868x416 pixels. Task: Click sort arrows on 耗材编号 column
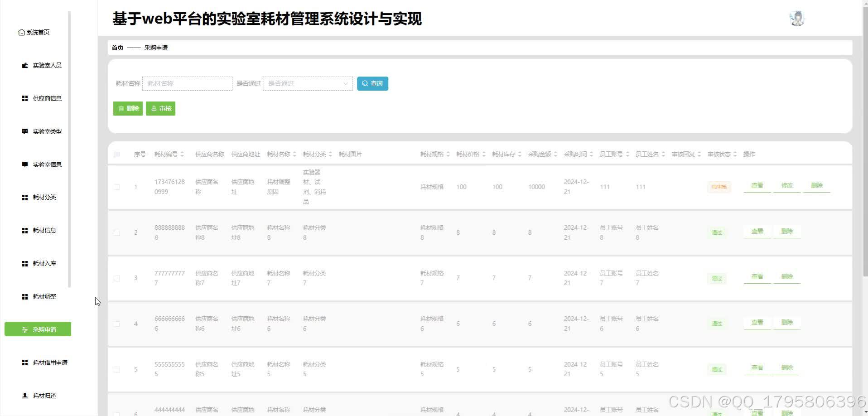(x=182, y=155)
